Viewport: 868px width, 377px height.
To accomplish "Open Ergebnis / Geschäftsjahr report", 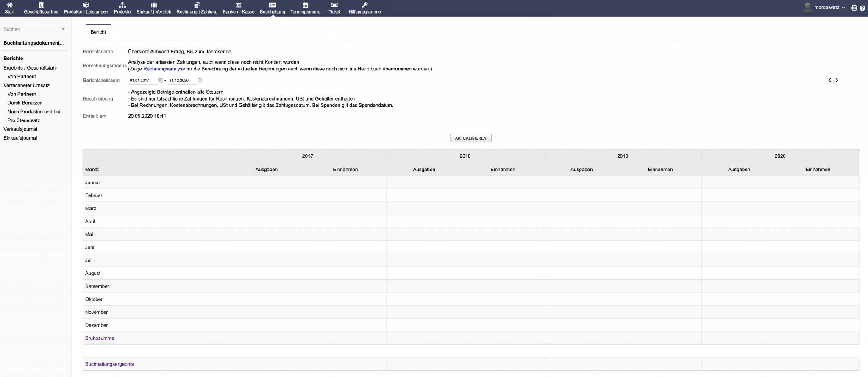I will [x=30, y=68].
